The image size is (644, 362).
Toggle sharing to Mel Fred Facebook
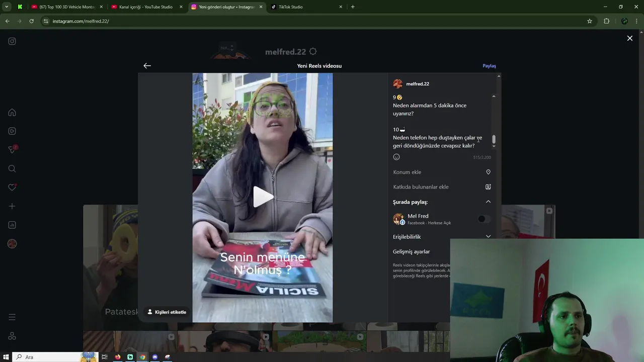click(x=484, y=219)
